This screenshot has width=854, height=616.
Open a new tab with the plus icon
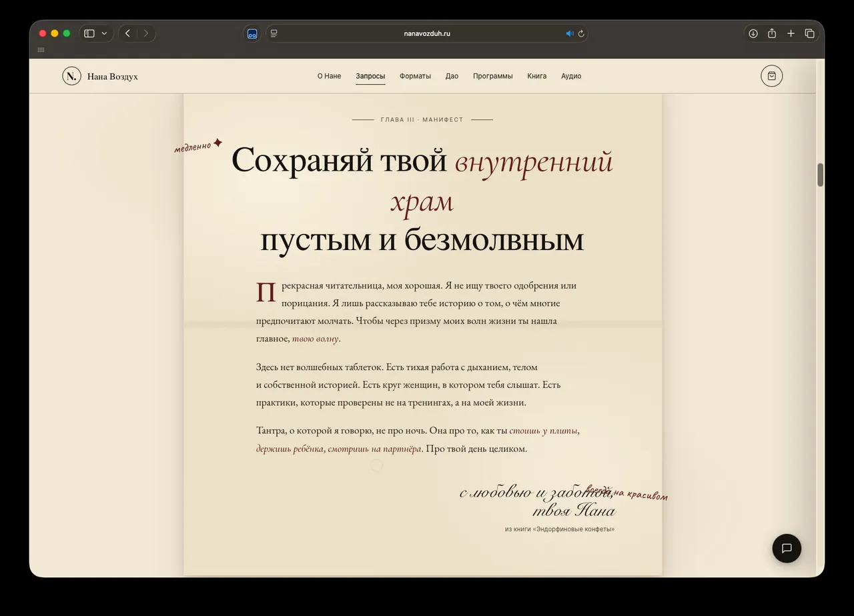point(791,33)
